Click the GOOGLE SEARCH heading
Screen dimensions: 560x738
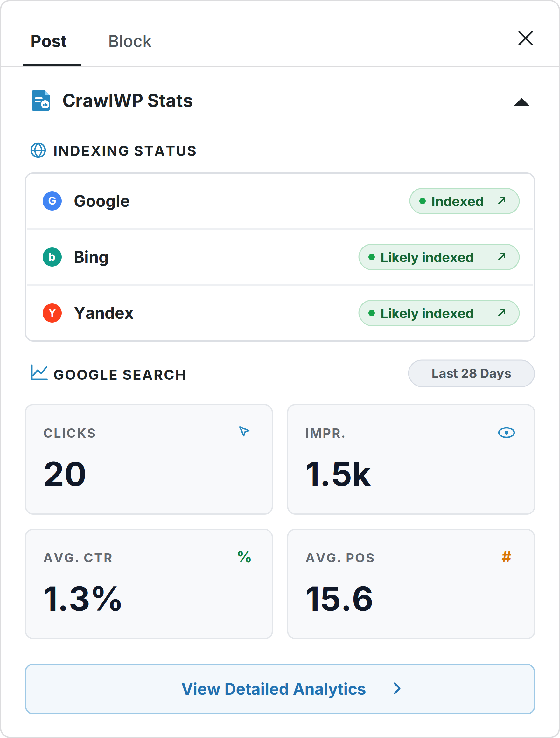tap(120, 375)
